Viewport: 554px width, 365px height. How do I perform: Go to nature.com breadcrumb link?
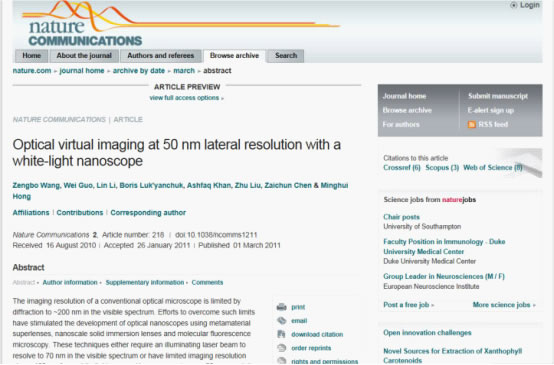(32, 71)
